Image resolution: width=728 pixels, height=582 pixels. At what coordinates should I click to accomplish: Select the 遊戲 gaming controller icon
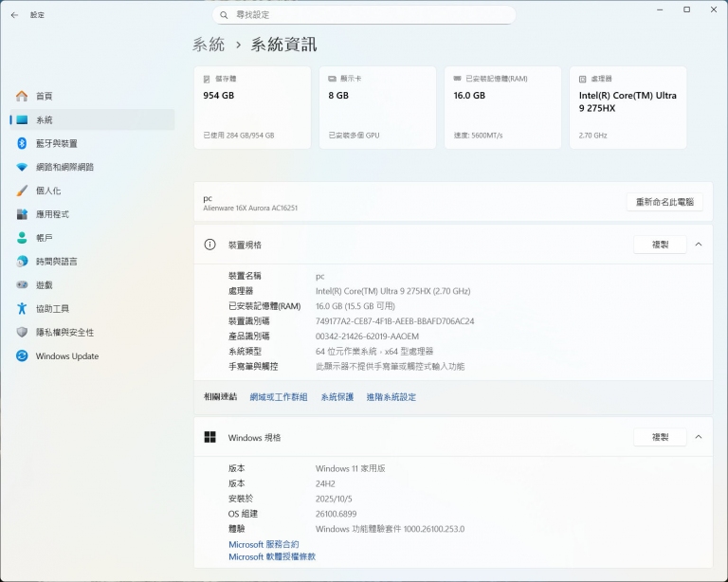pyautogui.click(x=22, y=285)
